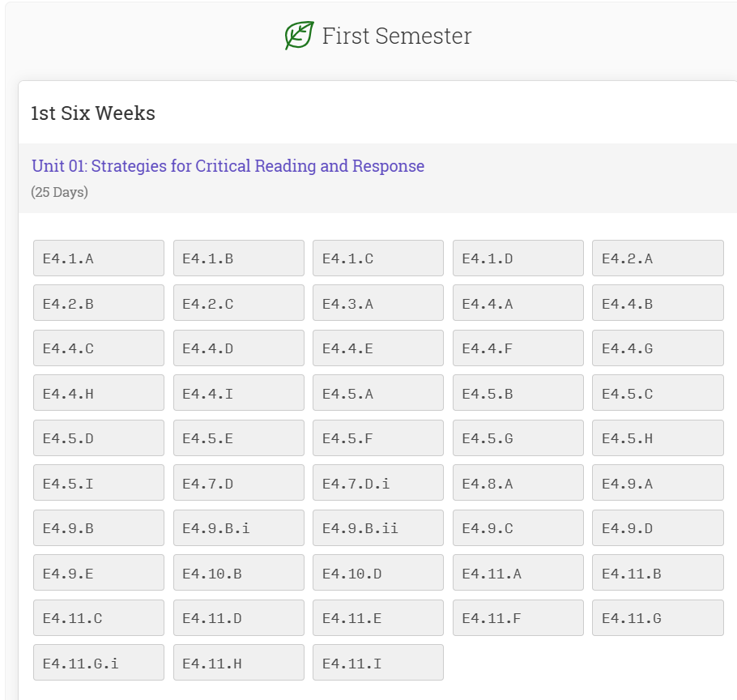Click the E4.9.B.ii standard tag
The height and width of the screenshot is (700, 737).
tap(378, 528)
